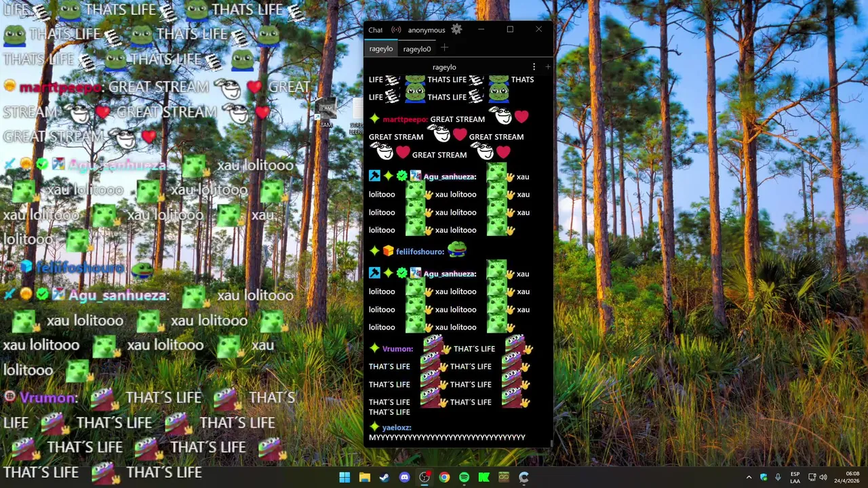Open the Windows Start menu
The image size is (868, 488).
click(344, 477)
